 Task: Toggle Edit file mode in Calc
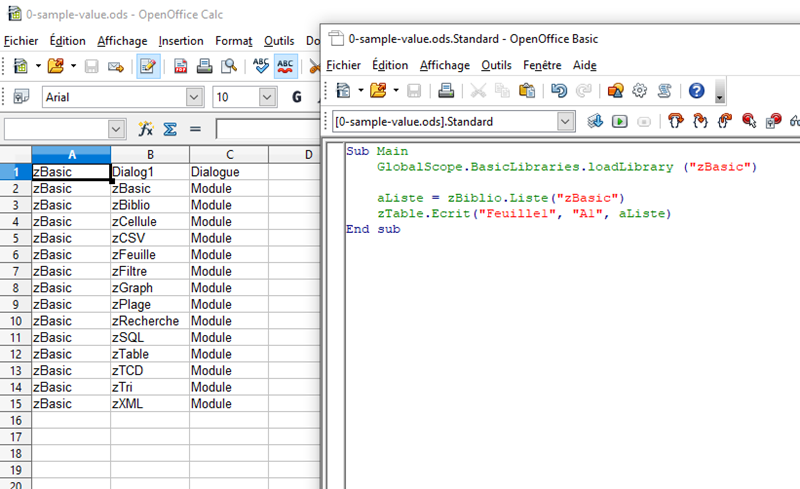click(148, 66)
